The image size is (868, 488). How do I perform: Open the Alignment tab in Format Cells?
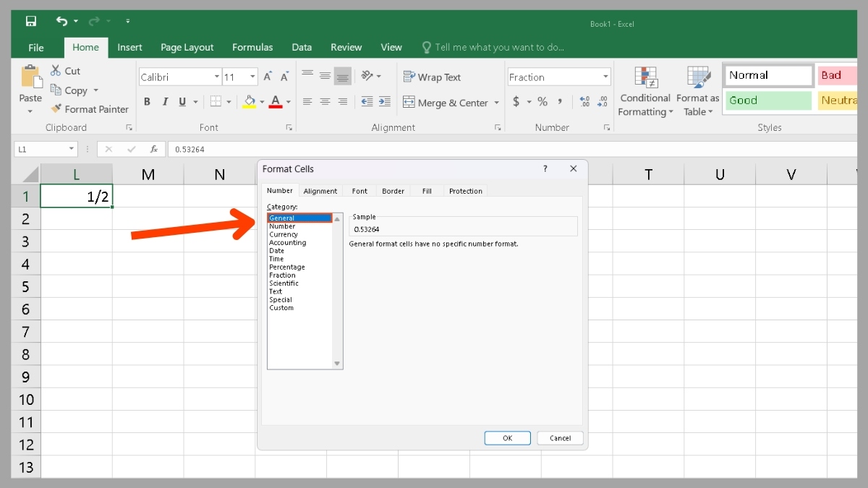320,191
